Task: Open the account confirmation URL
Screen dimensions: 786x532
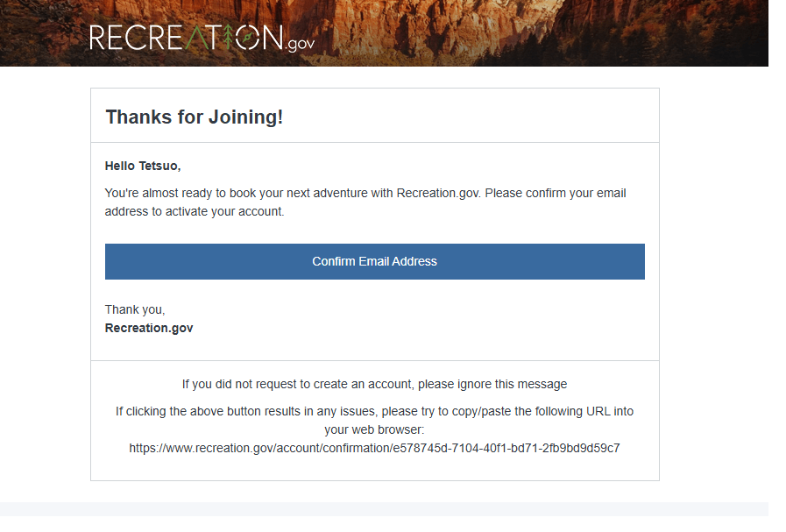Action: pos(374,448)
